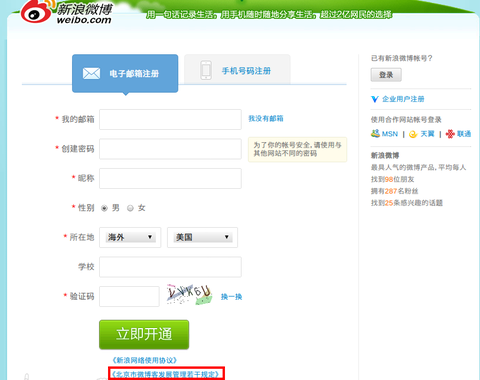Focus the 创建密码 input field
The image size is (480, 380).
tap(170, 149)
